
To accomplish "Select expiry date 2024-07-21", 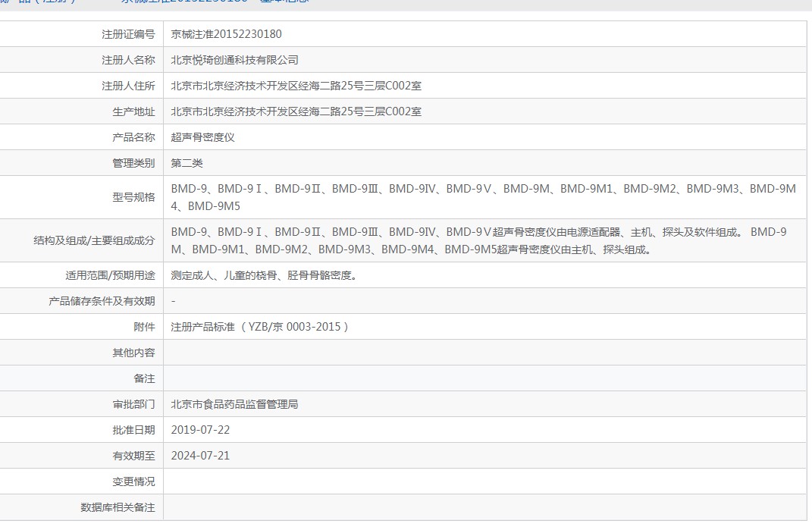I will (200, 456).
